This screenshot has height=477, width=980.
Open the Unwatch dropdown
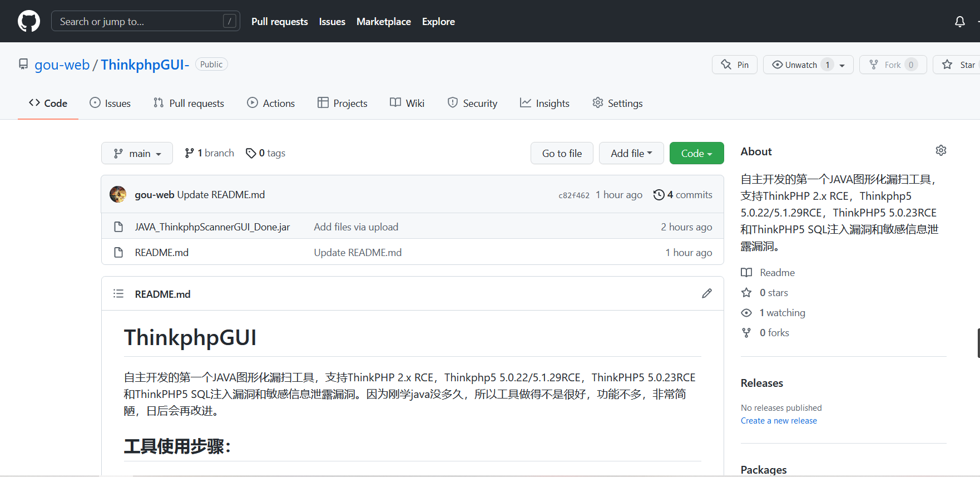(x=808, y=65)
